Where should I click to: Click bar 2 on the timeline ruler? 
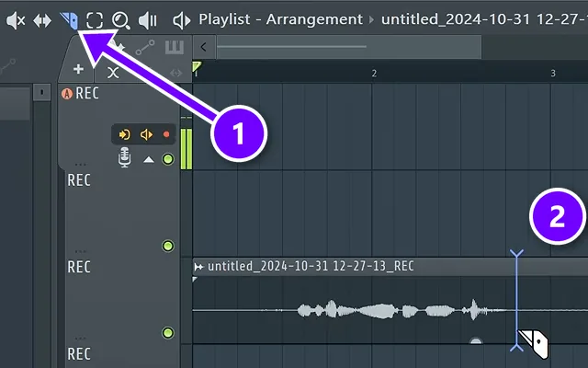pos(374,74)
